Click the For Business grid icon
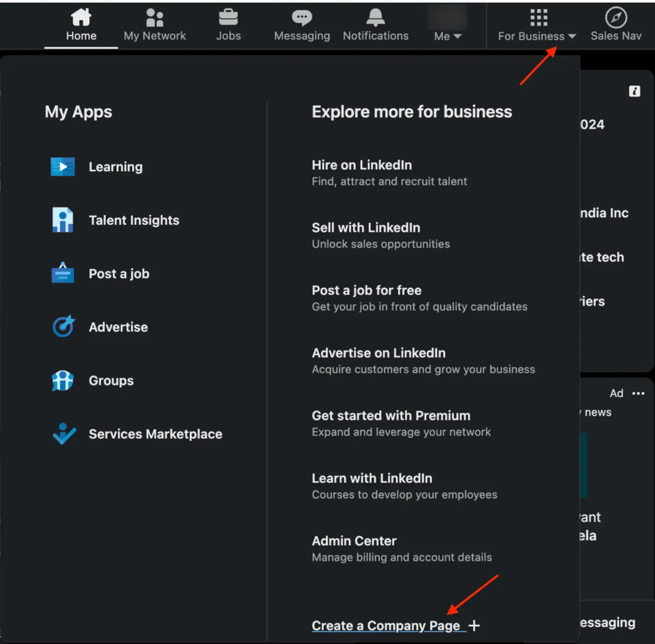 pos(539,18)
